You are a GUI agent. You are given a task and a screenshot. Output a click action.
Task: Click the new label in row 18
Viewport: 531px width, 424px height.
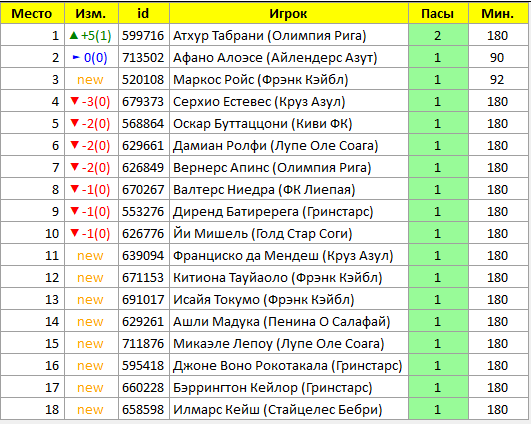(90, 409)
